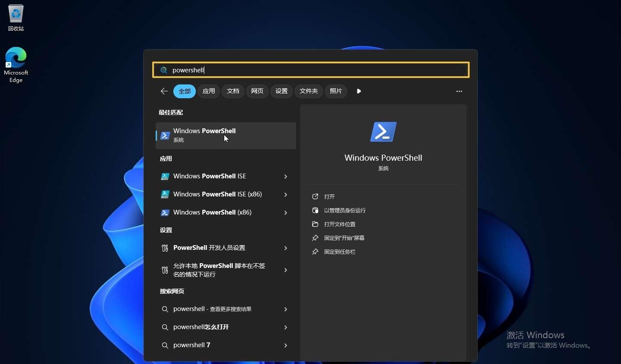Switch to the 网页 filter tab

[x=257, y=91]
